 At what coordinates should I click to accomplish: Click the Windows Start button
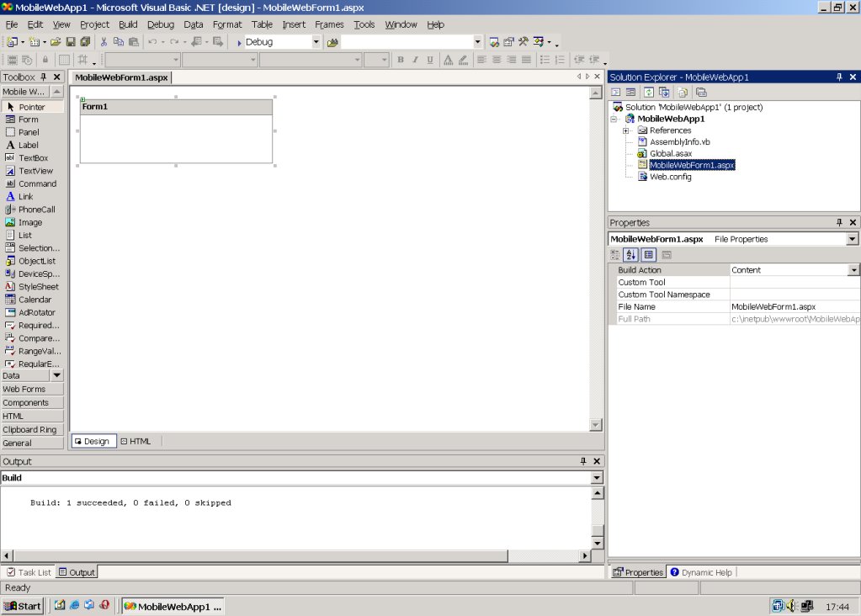[23, 606]
